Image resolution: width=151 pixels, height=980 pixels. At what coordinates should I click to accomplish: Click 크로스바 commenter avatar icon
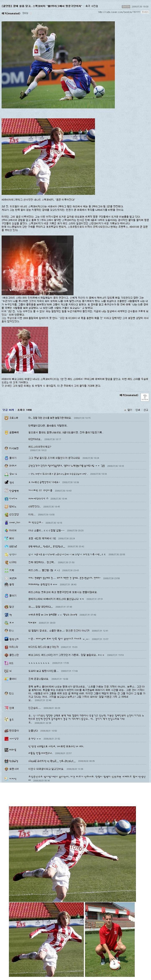tap(6, 418)
